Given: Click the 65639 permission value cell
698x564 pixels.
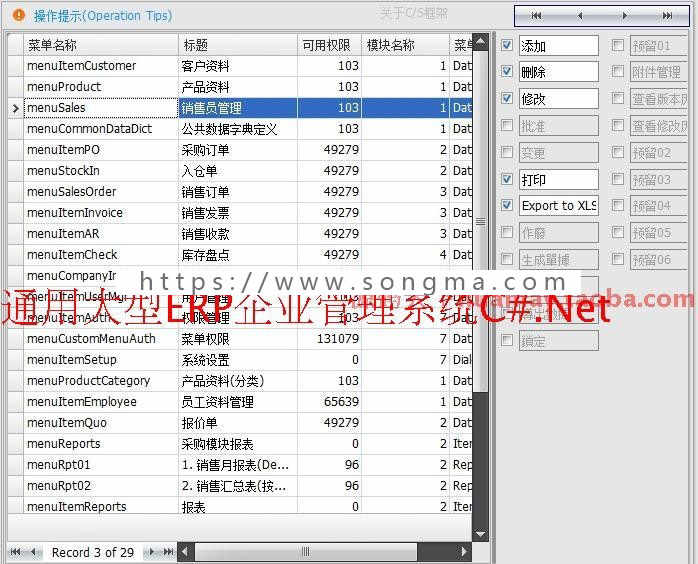Looking at the screenshot, I should (x=329, y=402).
